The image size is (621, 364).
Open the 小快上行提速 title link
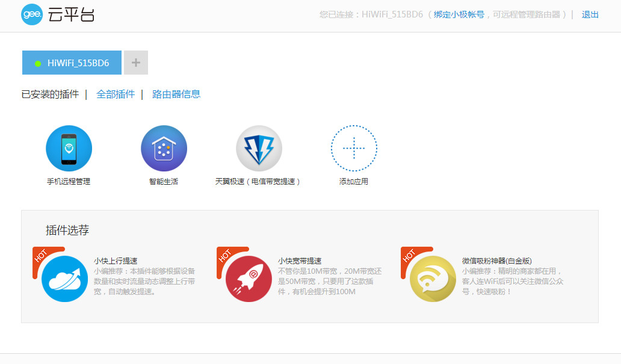coord(116,261)
